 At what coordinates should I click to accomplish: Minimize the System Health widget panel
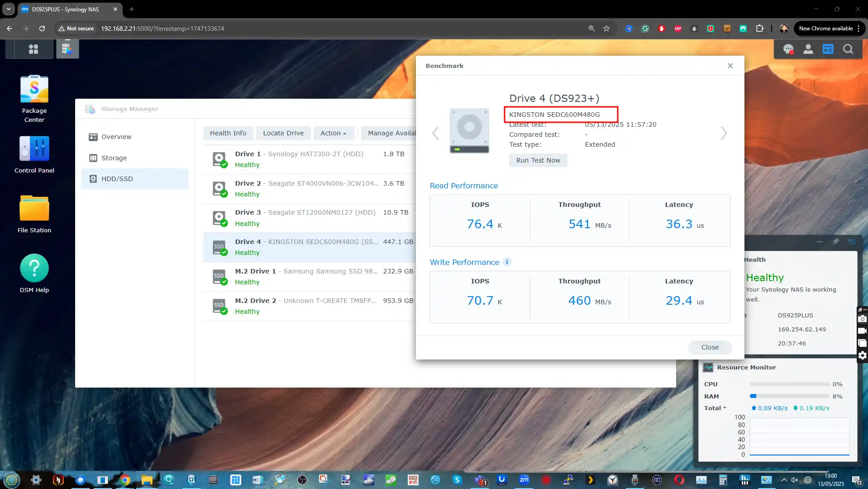(820, 242)
